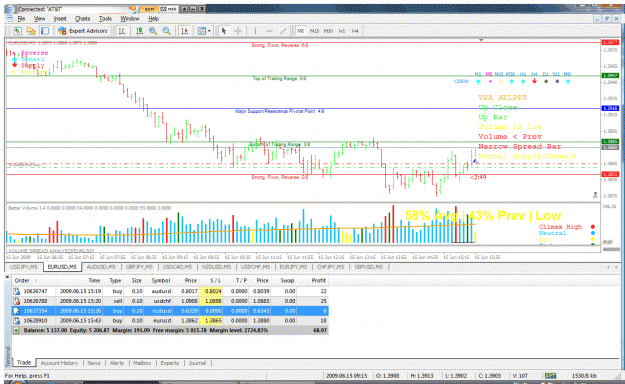The image size is (625, 384).
Task: Select the crosshair tool
Action: point(238,31)
